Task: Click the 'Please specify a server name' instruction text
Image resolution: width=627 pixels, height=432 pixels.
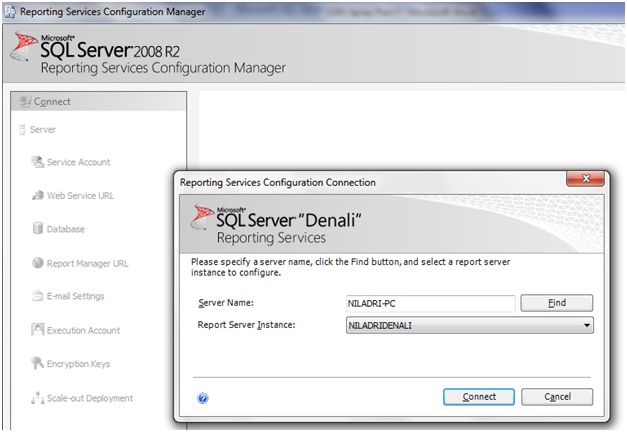Action: [350, 267]
